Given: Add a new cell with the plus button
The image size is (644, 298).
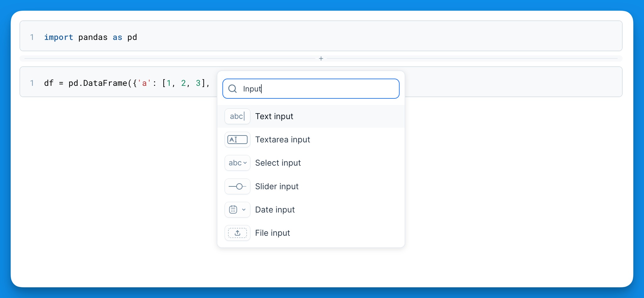Looking at the screenshot, I should coord(321,58).
